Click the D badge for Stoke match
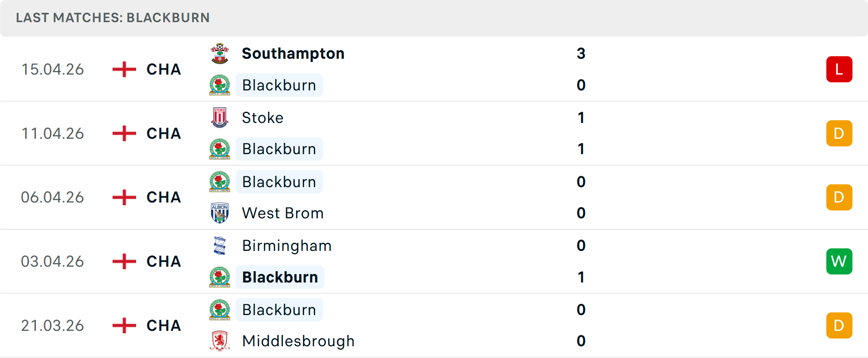 coord(839,133)
